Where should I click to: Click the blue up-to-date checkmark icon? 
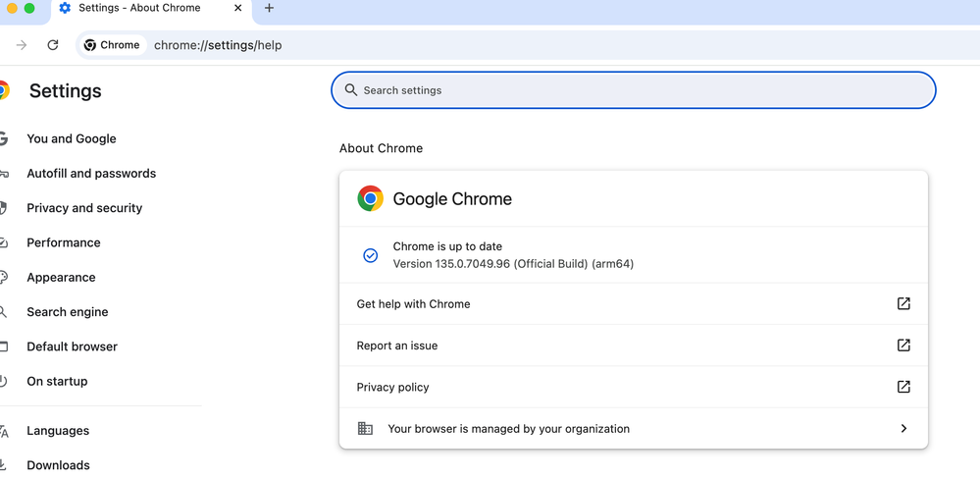point(370,255)
